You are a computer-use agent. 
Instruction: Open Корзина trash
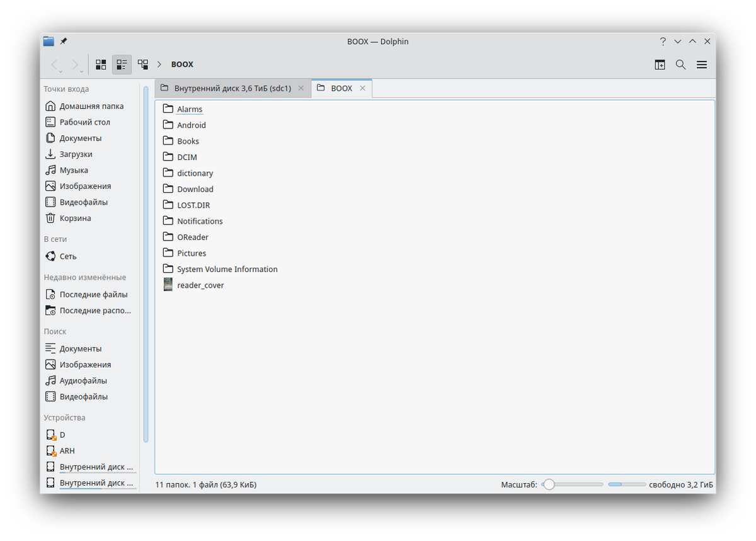coord(91,218)
